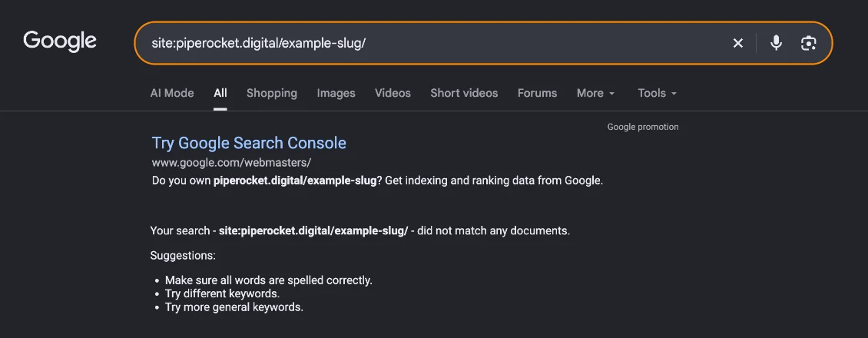
Task: Click the Google logo
Action: [60, 42]
